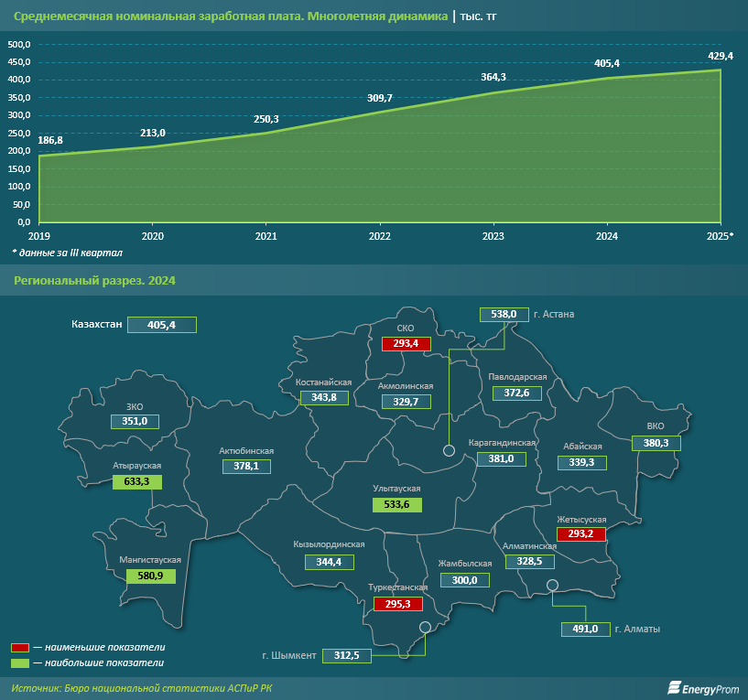Click the Astana city circle marker
Image resolution: width=748 pixels, height=700 pixels.
[449, 450]
